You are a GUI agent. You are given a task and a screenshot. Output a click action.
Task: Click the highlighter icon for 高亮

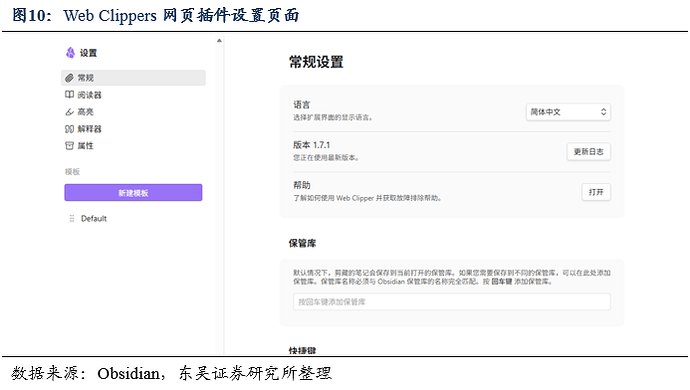click(69, 112)
